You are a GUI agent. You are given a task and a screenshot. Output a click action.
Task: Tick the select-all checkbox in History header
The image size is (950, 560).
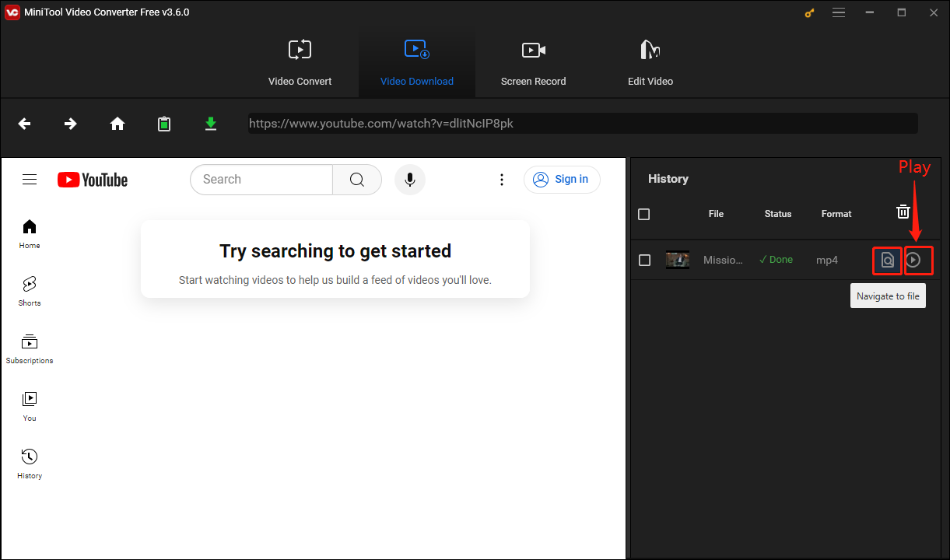(x=644, y=214)
